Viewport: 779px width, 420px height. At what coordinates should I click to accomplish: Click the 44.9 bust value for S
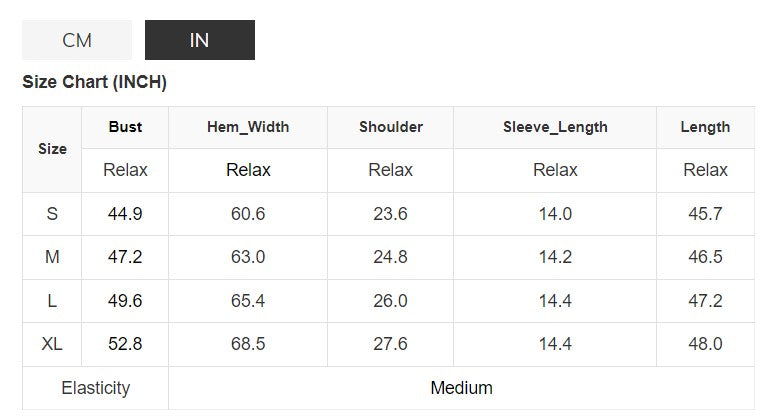(x=125, y=214)
